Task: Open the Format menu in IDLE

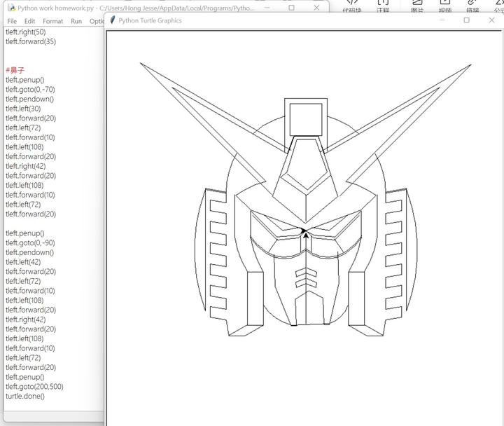Action: 52,21
